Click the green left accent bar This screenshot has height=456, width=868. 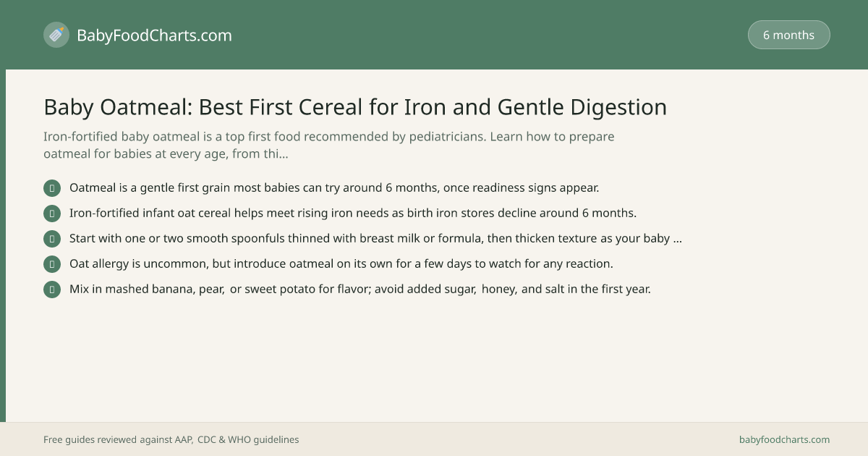3,245
